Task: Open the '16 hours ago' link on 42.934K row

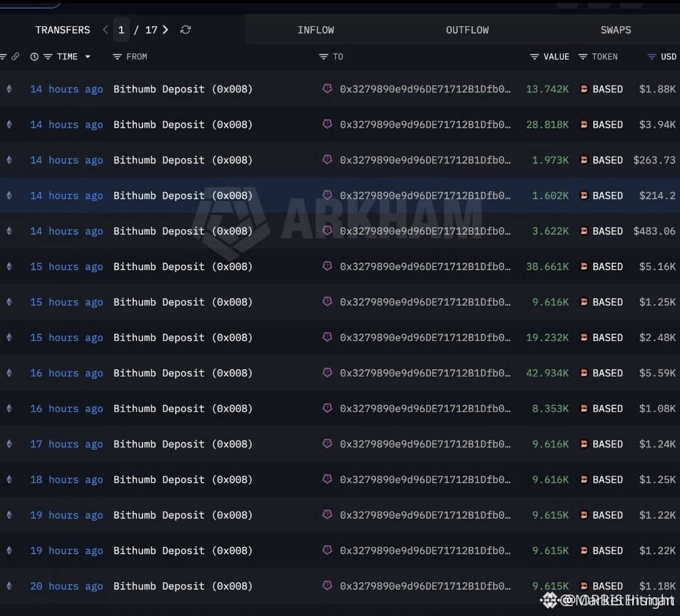Action: 67,373
